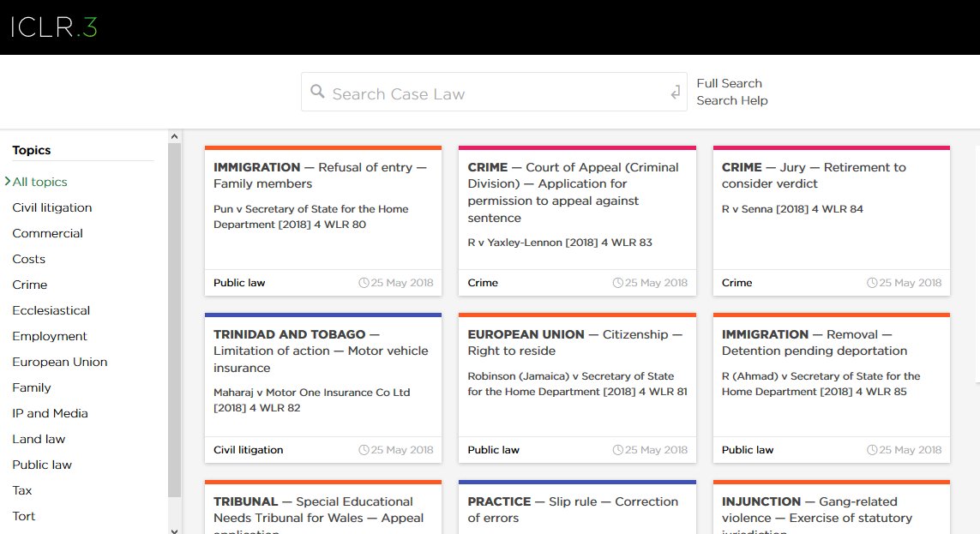980x534 pixels.
Task: Open Injunction Gang-related violence card
Action: coord(832,507)
